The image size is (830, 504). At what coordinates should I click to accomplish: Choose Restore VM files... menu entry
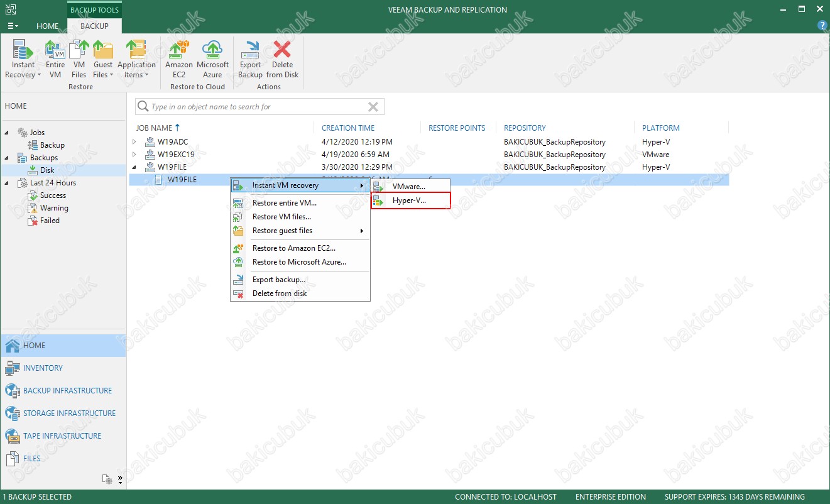click(300, 217)
